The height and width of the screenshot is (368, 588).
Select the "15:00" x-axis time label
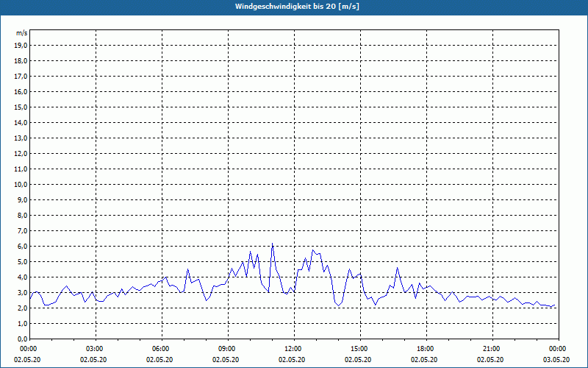point(360,349)
